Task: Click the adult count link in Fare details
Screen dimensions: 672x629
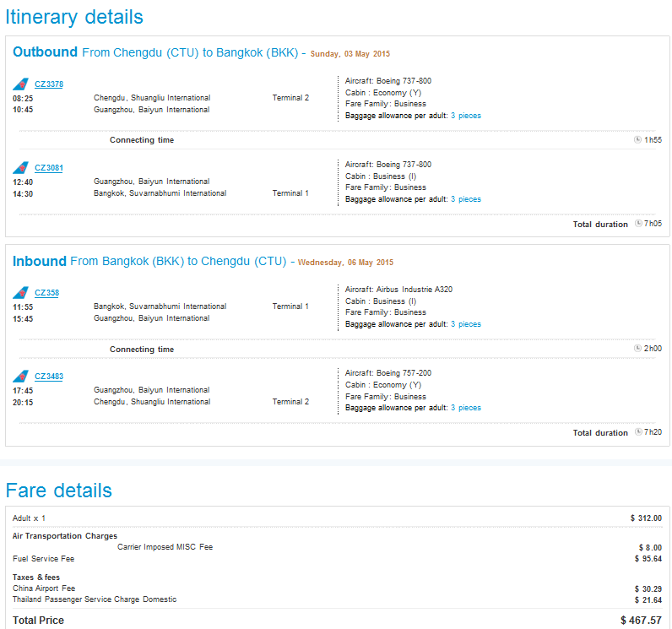Action: pyautogui.click(x=44, y=518)
